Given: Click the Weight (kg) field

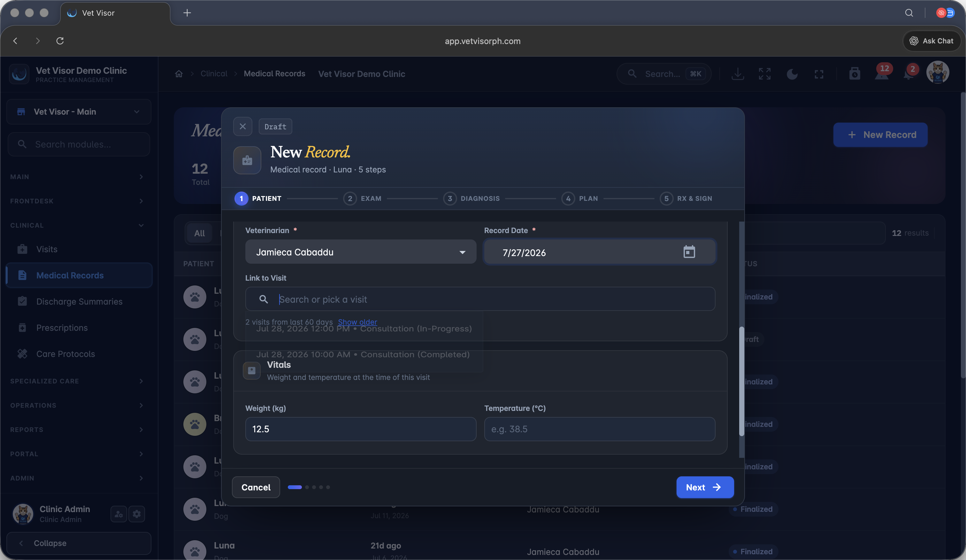Looking at the screenshot, I should 361,429.
